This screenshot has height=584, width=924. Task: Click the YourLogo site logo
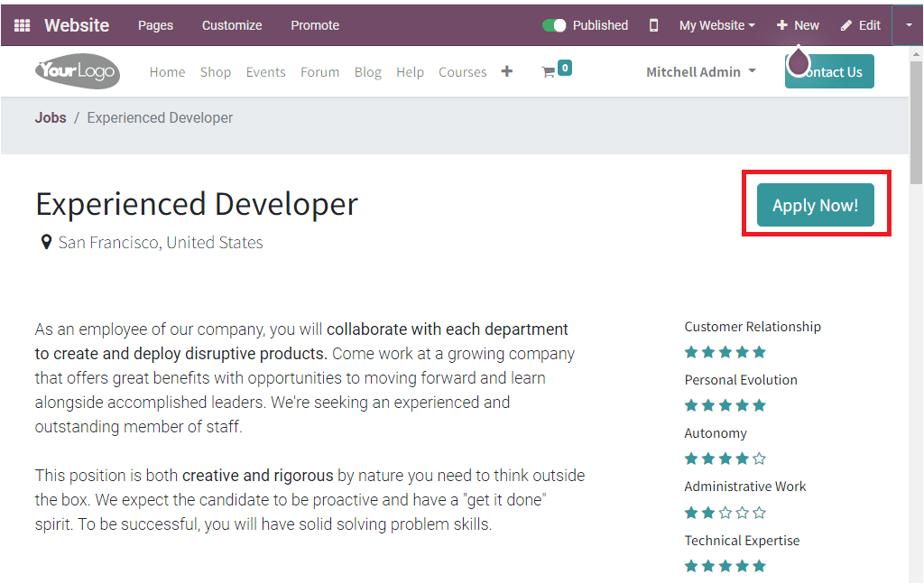pyautogui.click(x=77, y=71)
